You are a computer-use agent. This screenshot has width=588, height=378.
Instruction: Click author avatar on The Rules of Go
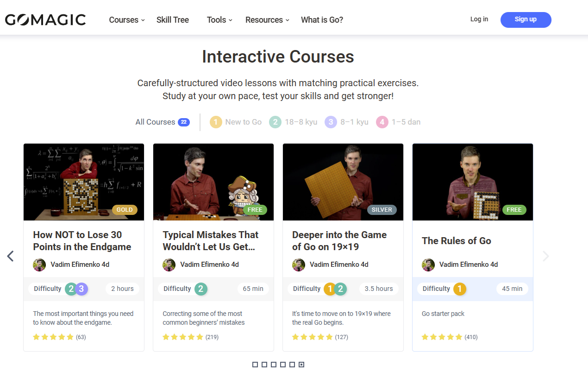(x=428, y=265)
